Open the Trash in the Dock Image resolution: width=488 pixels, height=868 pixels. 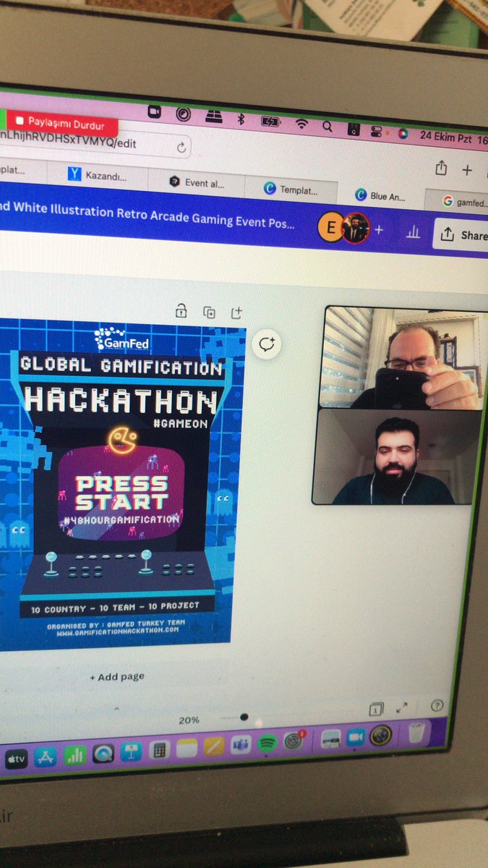coord(415,733)
